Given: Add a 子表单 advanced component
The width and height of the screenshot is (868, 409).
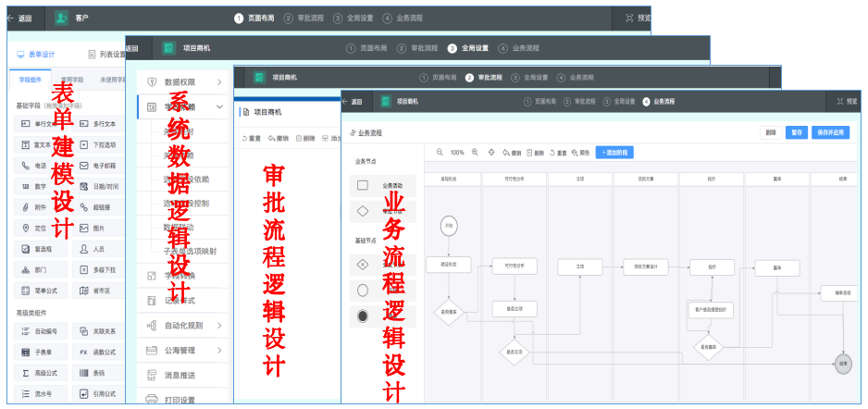Looking at the screenshot, I should point(41,352).
